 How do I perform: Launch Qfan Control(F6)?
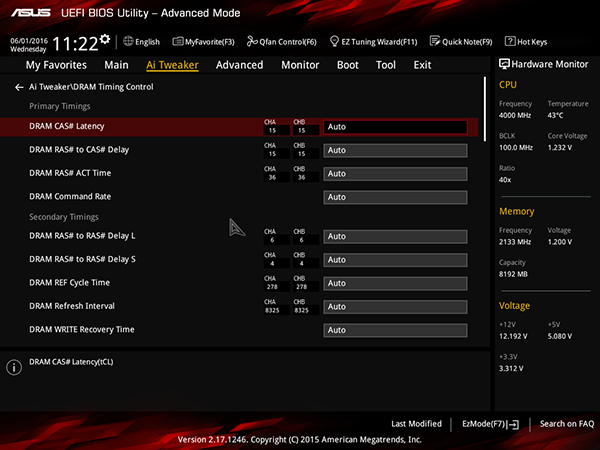288,42
